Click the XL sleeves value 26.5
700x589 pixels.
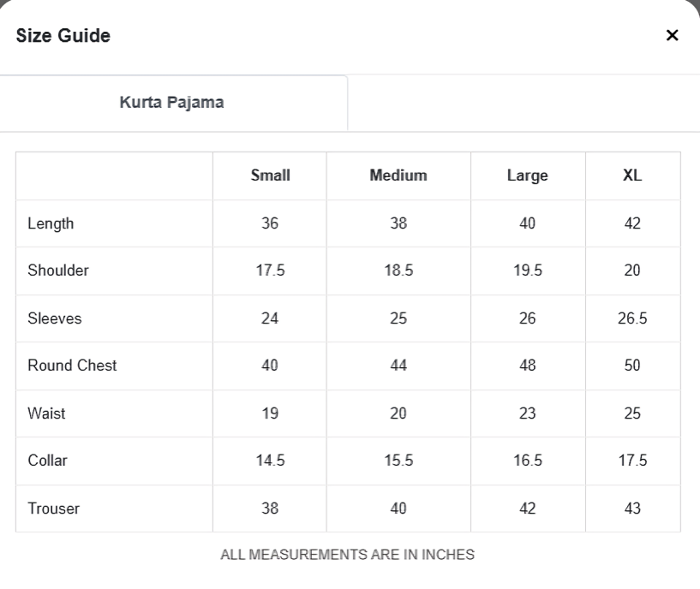pos(632,318)
